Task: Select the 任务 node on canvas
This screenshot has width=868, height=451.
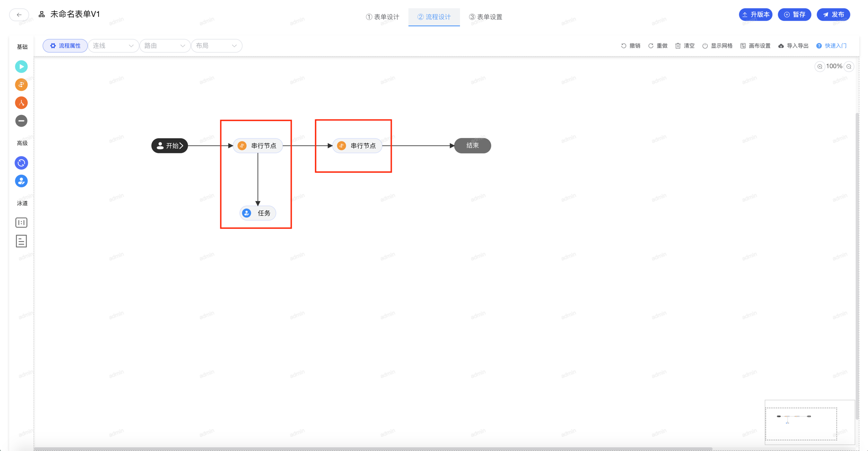Action: (x=258, y=213)
